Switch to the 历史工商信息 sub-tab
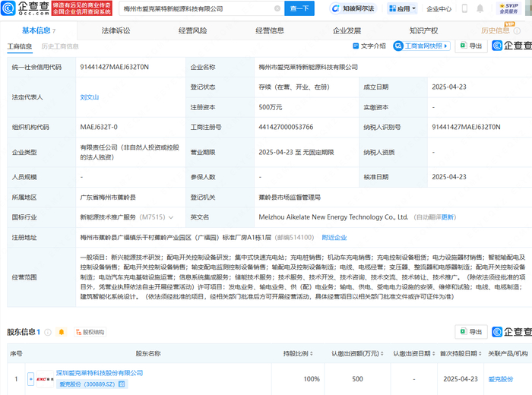 60,46
